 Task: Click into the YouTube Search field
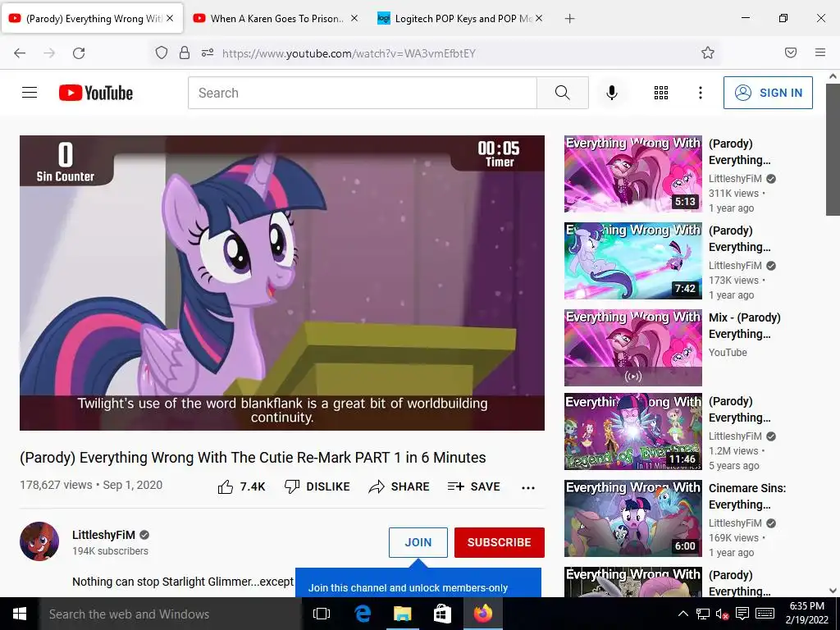coord(362,93)
